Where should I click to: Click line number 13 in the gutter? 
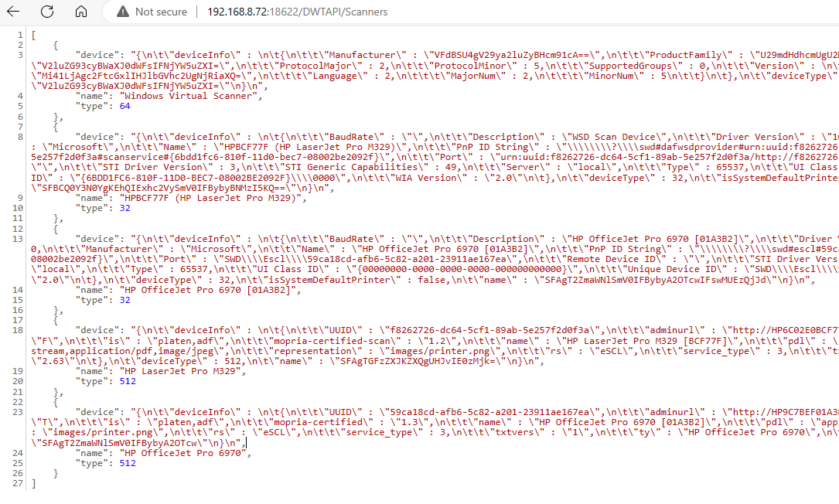point(18,239)
